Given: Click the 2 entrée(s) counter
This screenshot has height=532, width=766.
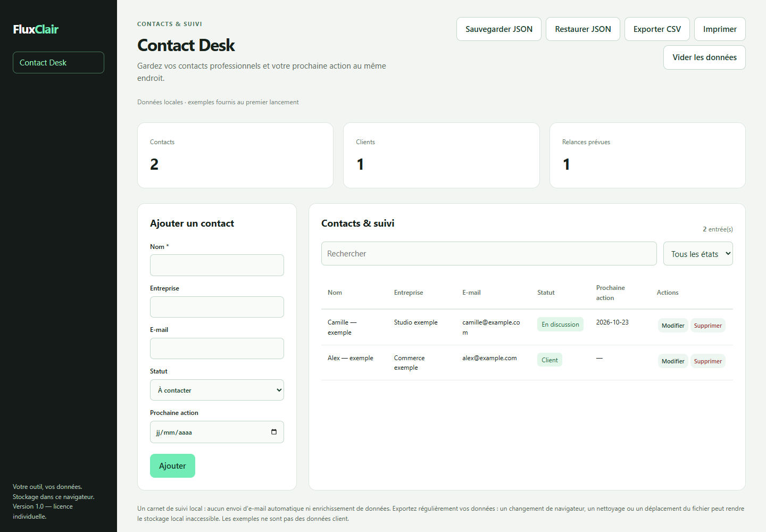Looking at the screenshot, I should click(x=718, y=229).
